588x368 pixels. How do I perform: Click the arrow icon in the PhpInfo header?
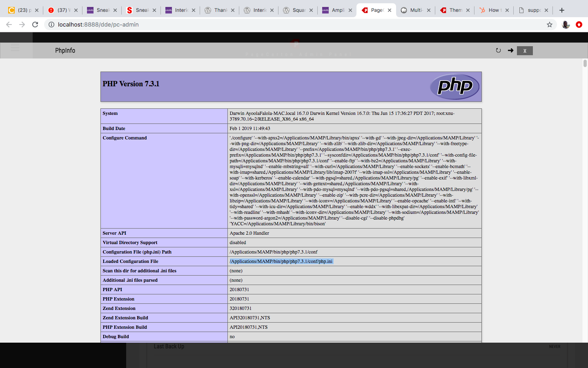click(x=510, y=51)
